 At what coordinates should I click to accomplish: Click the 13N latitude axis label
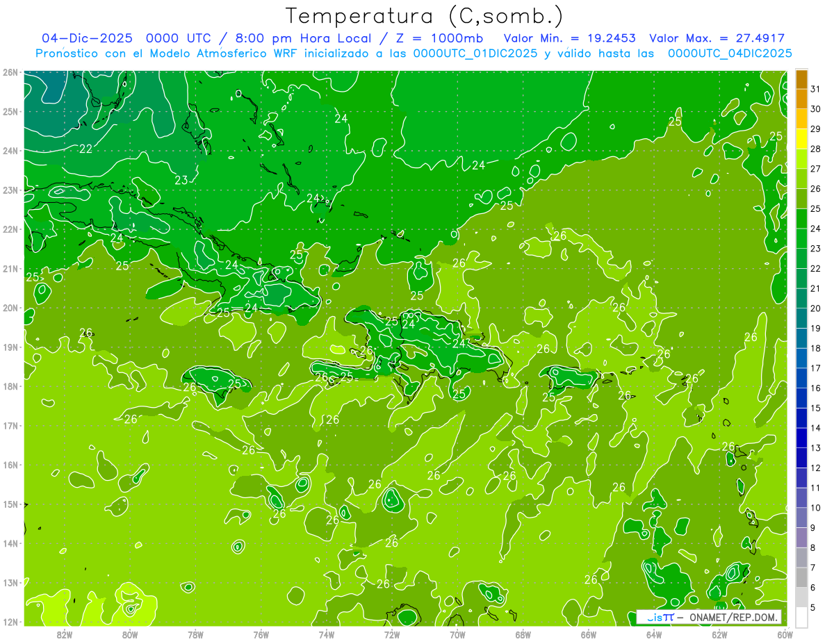coord(10,583)
